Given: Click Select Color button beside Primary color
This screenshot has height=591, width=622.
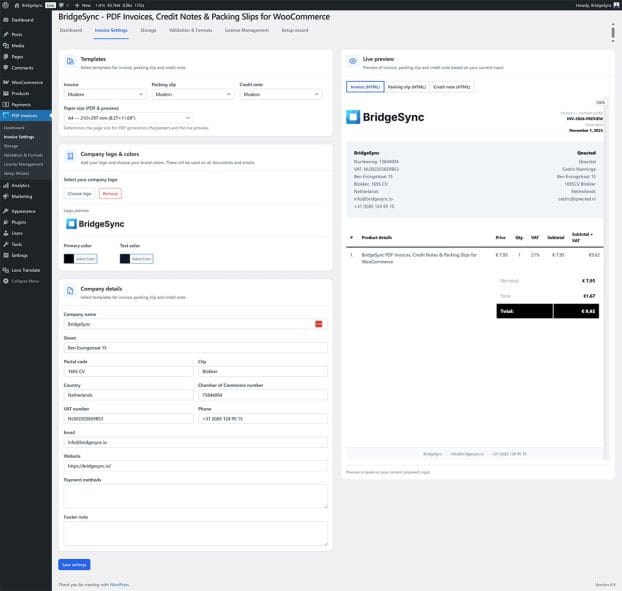Looking at the screenshot, I should click(86, 259).
